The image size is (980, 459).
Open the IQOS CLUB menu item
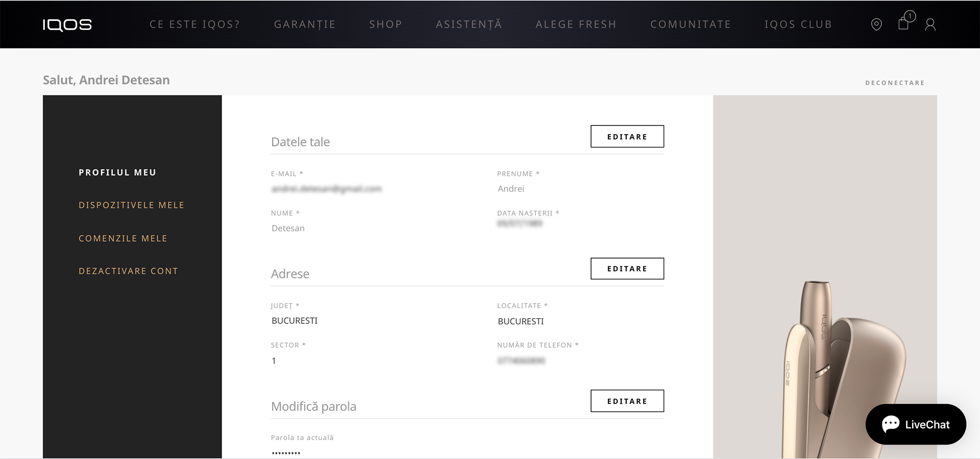[798, 24]
